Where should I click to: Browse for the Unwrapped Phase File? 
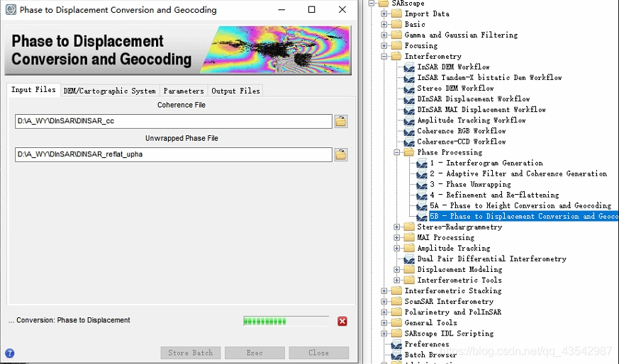[x=340, y=154]
